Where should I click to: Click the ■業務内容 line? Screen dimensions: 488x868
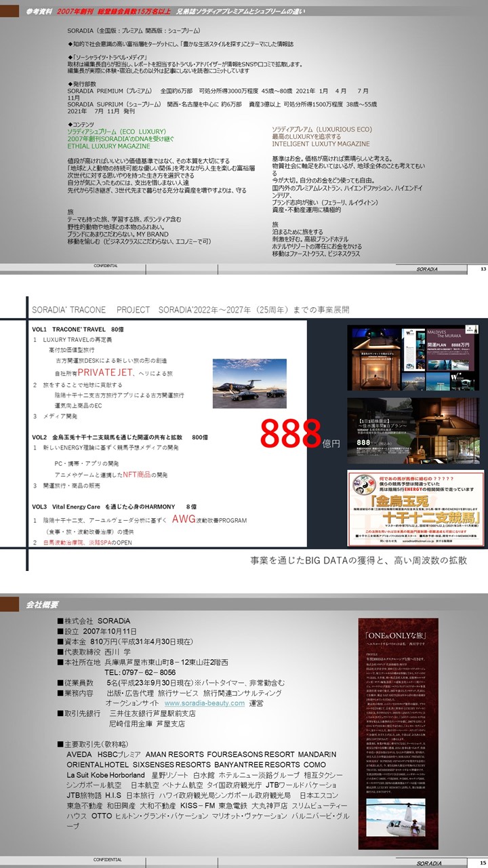pyautogui.click(x=169, y=693)
